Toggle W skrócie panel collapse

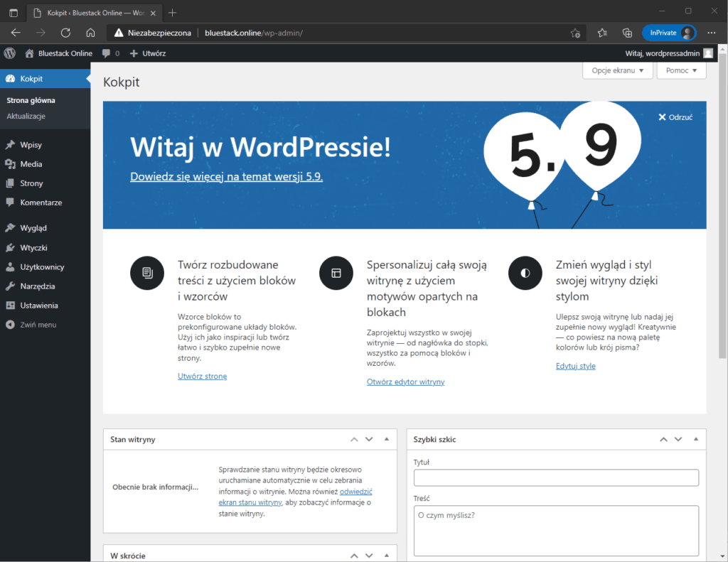coord(387,556)
